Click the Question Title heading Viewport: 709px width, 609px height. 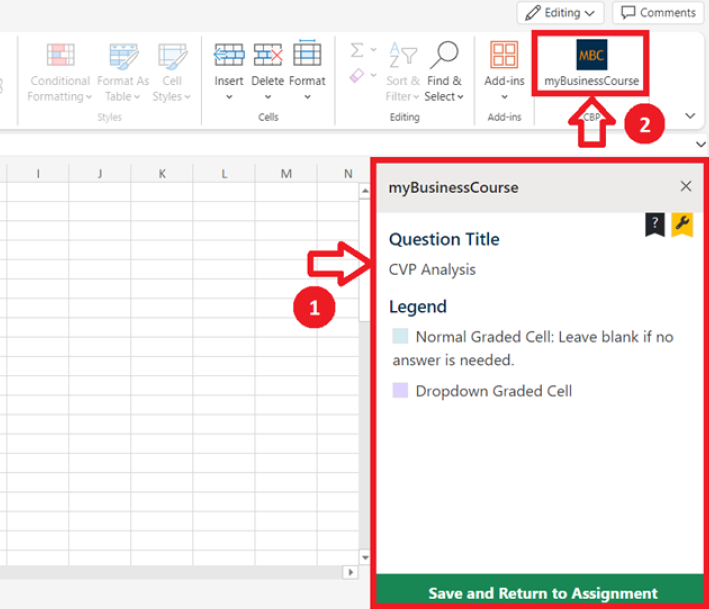point(444,239)
